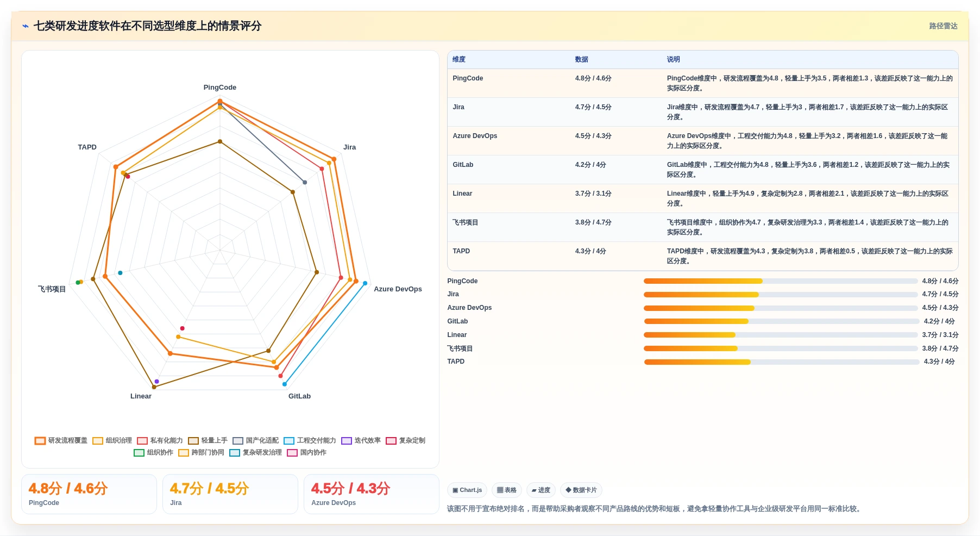Image resolution: width=980 pixels, height=536 pixels.
Task: Click the PingCode维度中 description text
Action: coord(810,83)
